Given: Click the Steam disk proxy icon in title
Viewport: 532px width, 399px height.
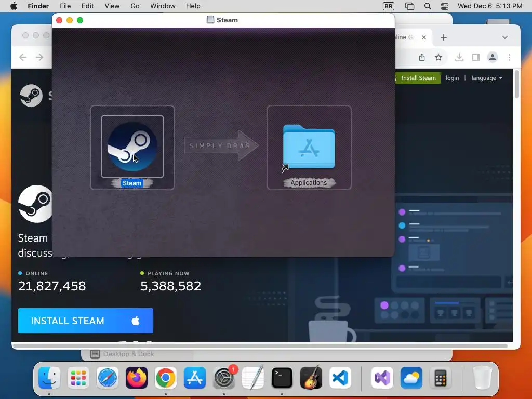Looking at the screenshot, I should click(x=210, y=20).
